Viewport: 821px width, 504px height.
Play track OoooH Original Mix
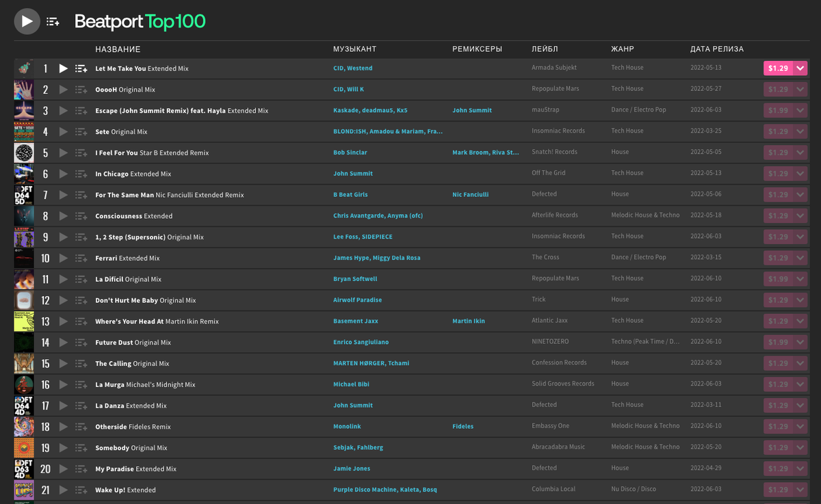64,90
